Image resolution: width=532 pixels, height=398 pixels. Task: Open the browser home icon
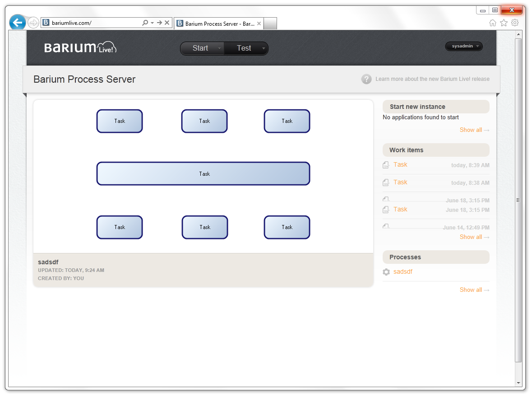[493, 23]
